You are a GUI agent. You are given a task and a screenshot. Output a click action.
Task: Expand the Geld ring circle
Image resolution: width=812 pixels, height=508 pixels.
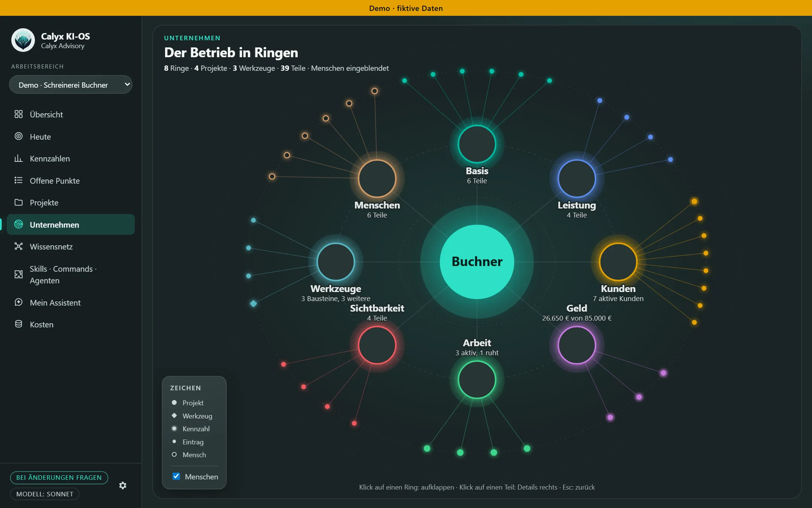577,345
